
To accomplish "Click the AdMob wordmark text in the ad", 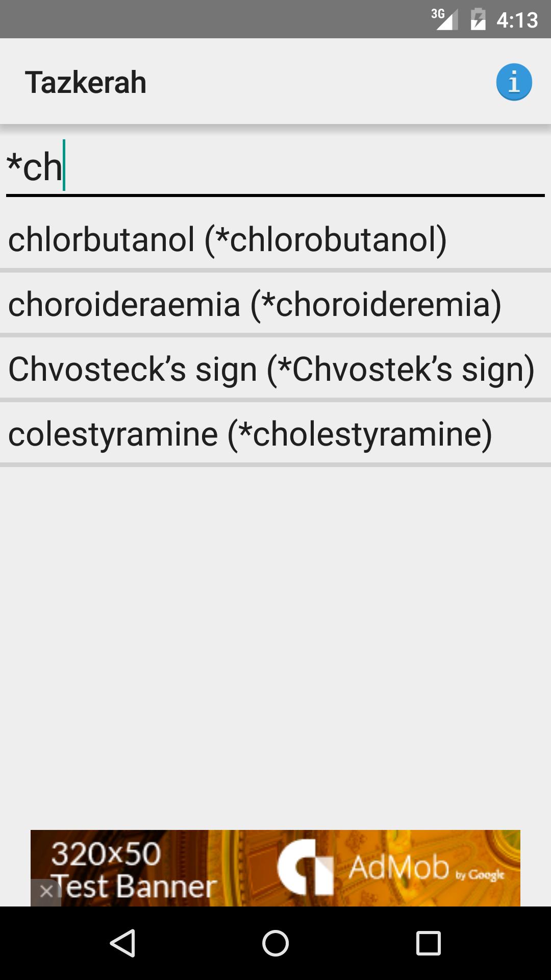I will [x=398, y=867].
